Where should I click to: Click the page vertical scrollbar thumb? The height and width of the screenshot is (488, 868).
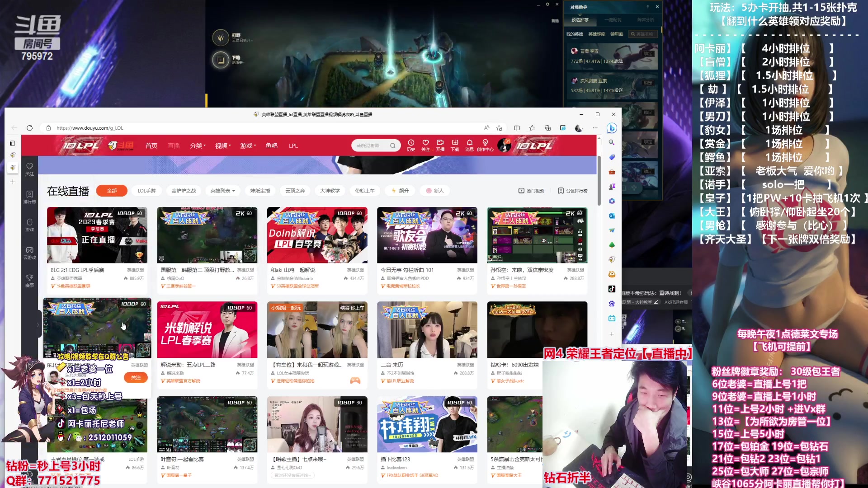click(599, 181)
